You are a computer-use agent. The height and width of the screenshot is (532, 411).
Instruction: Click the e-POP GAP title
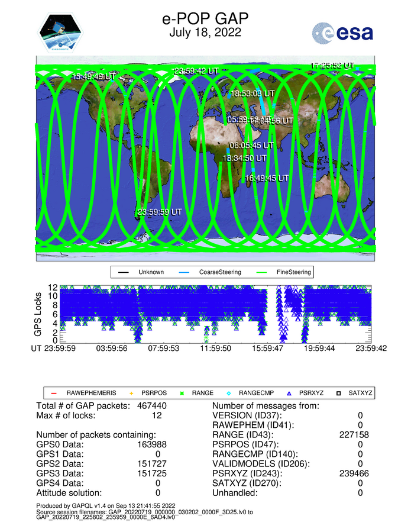tap(205, 19)
